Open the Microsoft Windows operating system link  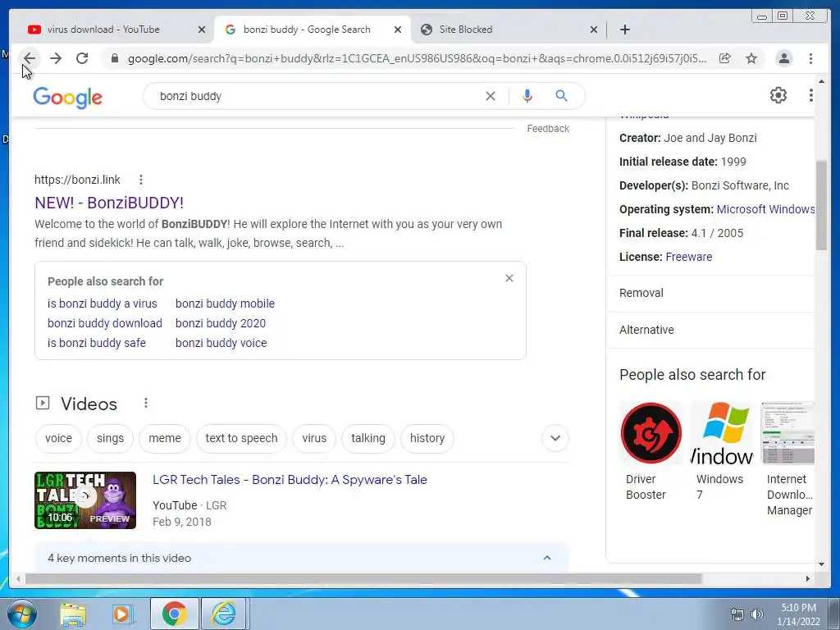tap(765, 209)
